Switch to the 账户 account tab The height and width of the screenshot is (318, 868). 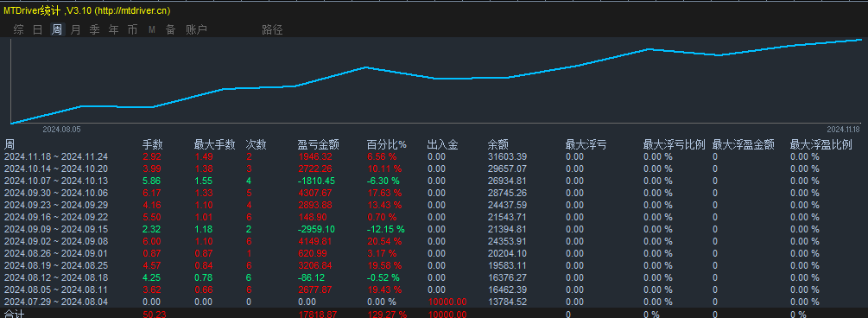pyautogui.click(x=197, y=30)
